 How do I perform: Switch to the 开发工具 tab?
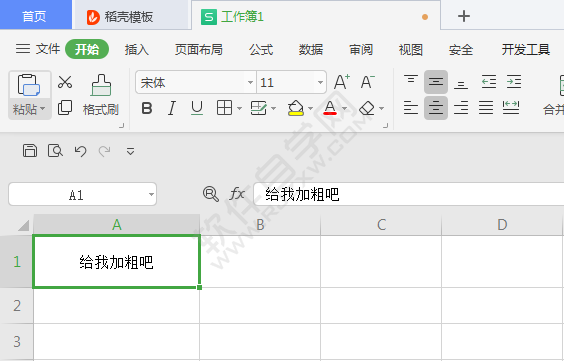point(526,49)
